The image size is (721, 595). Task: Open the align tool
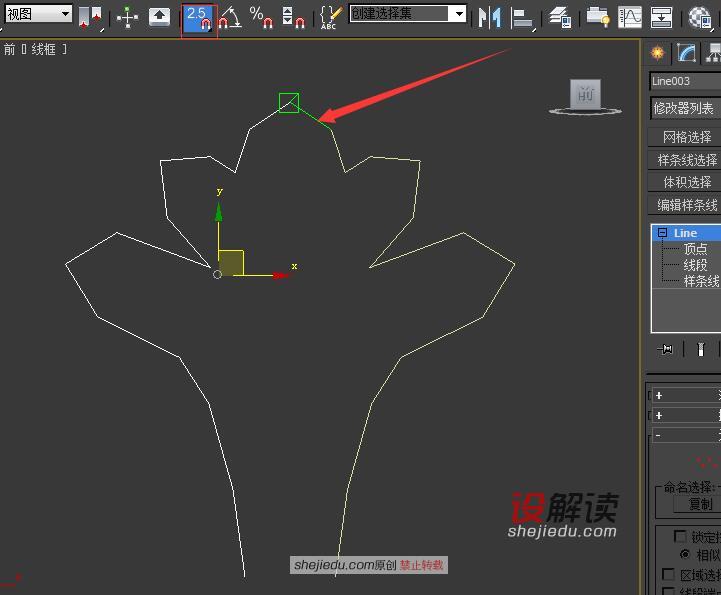coord(522,17)
